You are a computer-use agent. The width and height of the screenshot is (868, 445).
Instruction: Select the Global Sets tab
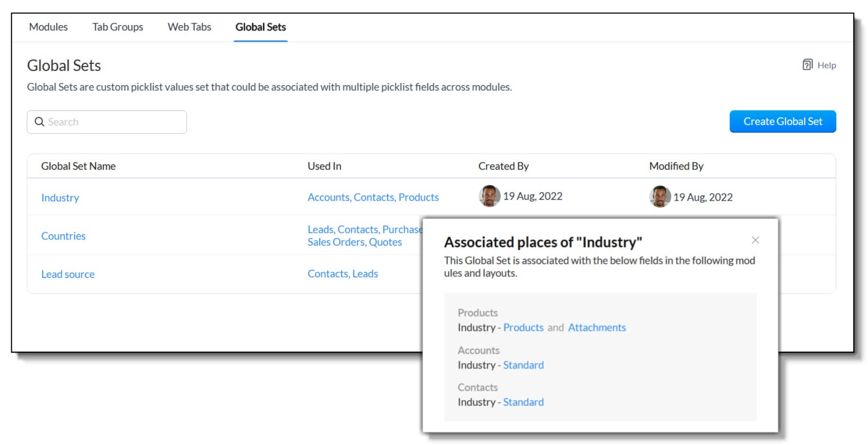click(x=261, y=27)
